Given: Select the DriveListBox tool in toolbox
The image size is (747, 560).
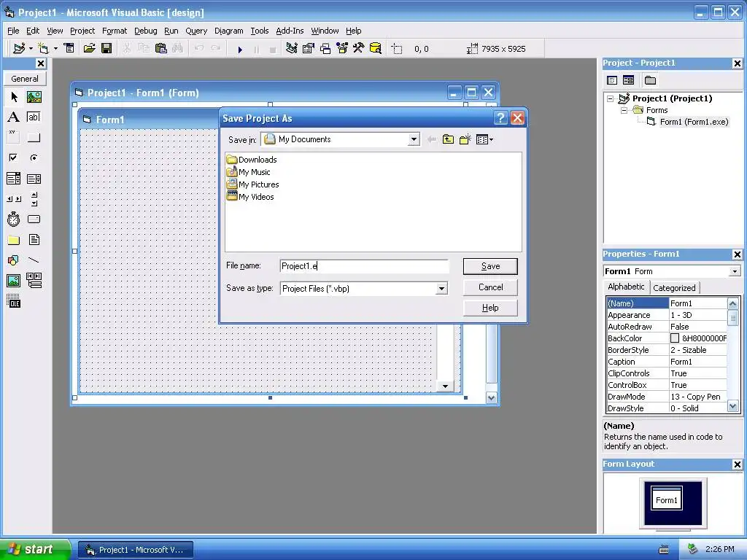Looking at the screenshot, I should click(x=34, y=219).
